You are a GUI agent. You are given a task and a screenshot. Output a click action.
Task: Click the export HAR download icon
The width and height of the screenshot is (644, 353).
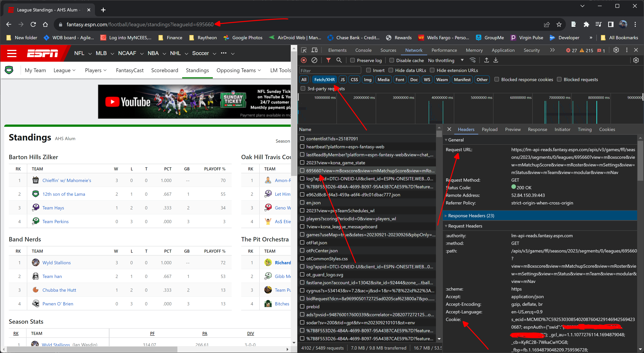[496, 60]
